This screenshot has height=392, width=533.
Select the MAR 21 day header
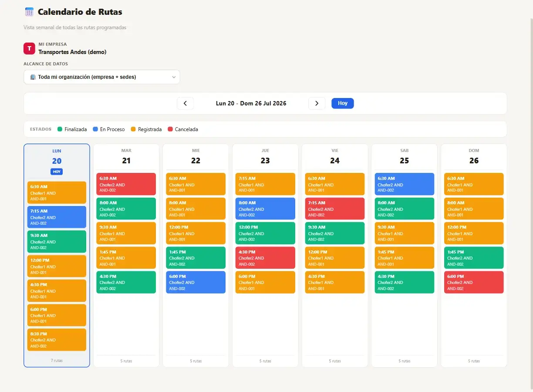tap(126, 156)
